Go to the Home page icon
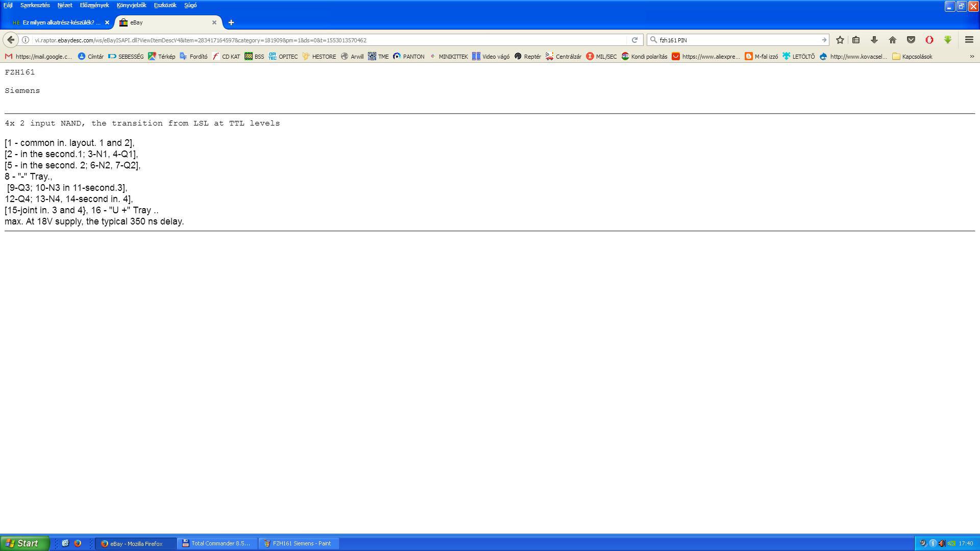 (892, 40)
